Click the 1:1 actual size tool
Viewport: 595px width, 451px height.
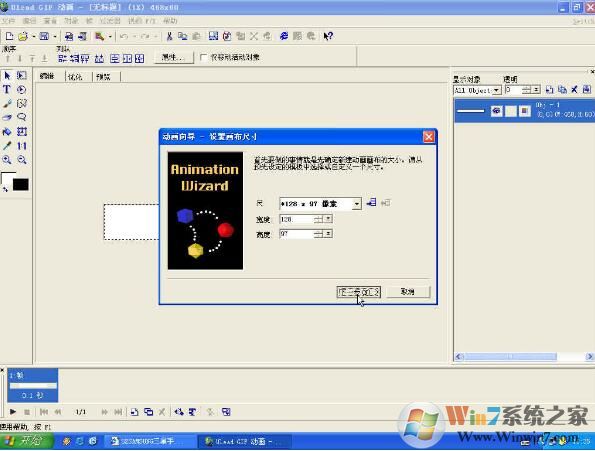pyautogui.click(x=22, y=146)
